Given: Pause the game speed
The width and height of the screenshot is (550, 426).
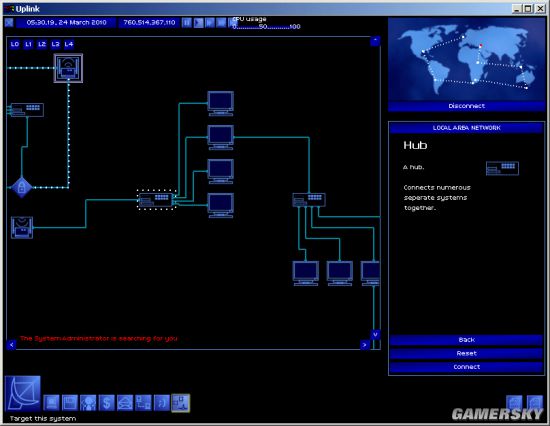Looking at the screenshot, I should coord(187,23).
